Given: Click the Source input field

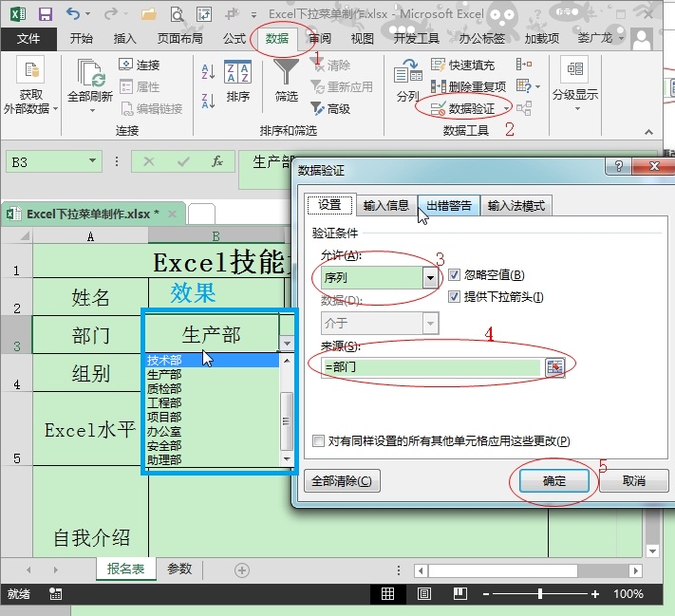Looking at the screenshot, I should pyautogui.click(x=431, y=367).
